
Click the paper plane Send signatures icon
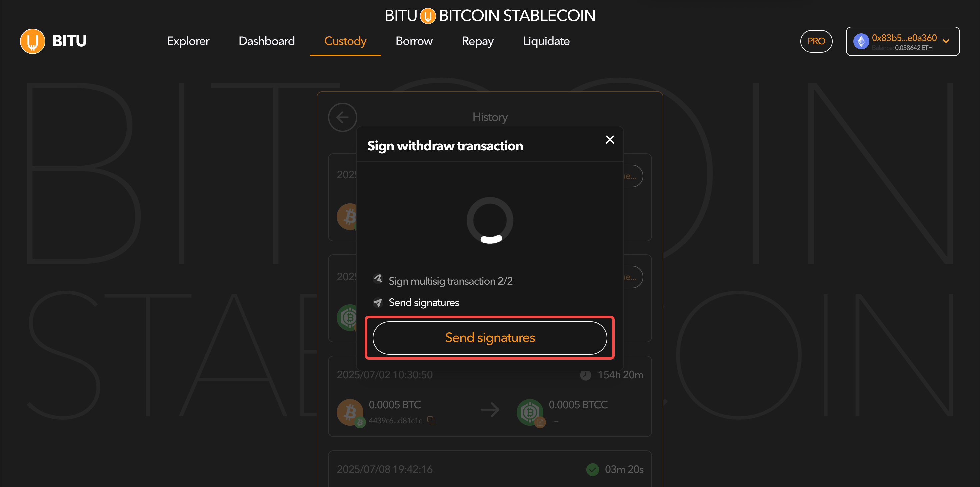[x=377, y=302]
